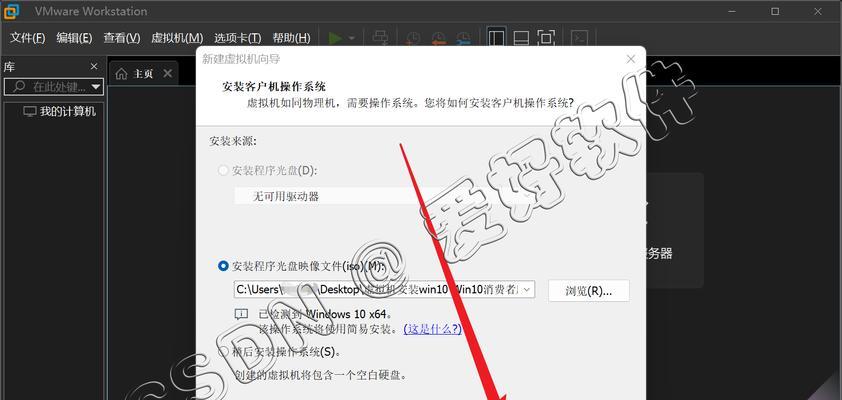Click 创建的虚拟机将包含一个空白硬盘 text

pyautogui.click(x=322, y=374)
